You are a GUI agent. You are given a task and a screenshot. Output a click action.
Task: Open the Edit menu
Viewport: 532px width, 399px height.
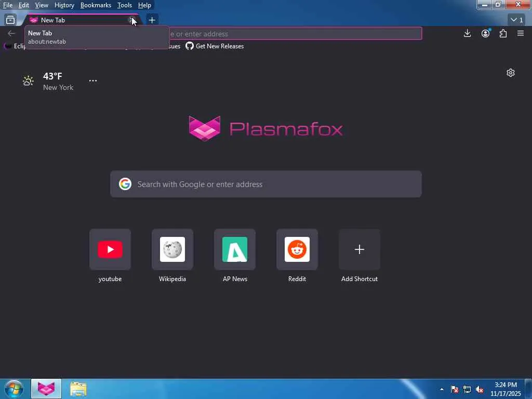point(23,5)
